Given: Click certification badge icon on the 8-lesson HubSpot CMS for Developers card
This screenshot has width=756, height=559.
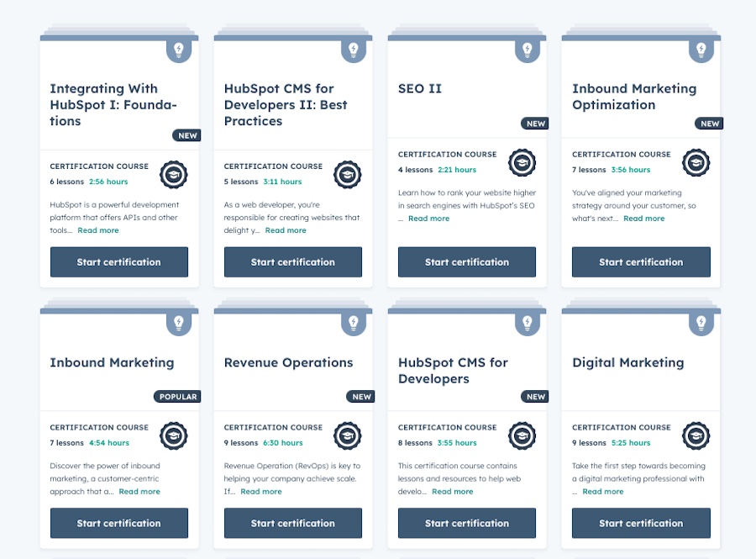Looking at the screenshot, I should (x=522, y=436).
